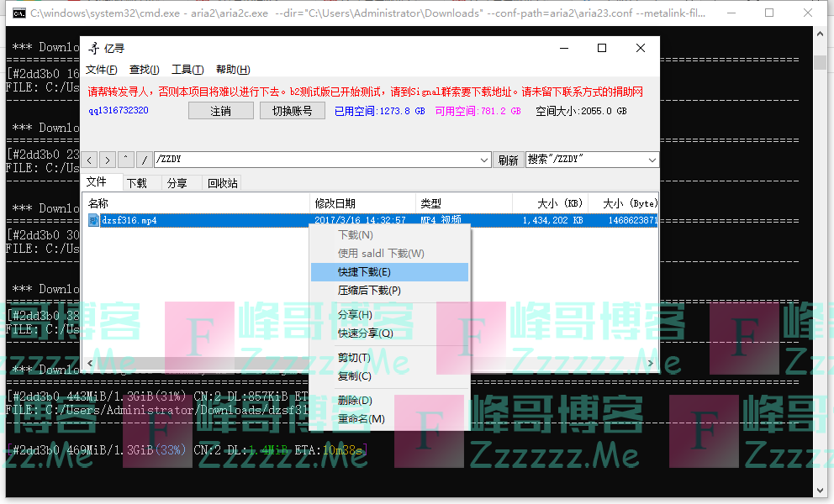Click the console window vertical scrollbar thumb
The width and height of the screenshot is (834, 504).
coord(820,63)
